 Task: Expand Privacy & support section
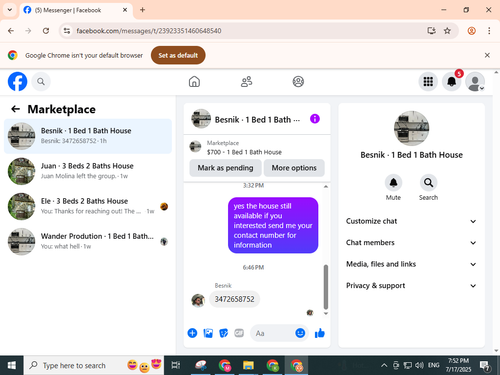point(411,286)
